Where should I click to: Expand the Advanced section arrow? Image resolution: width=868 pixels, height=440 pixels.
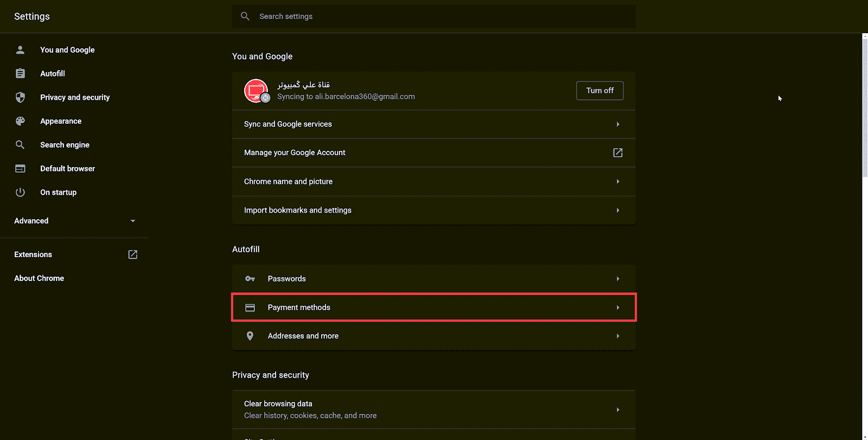pyautogui.click(x=133, y=221)
